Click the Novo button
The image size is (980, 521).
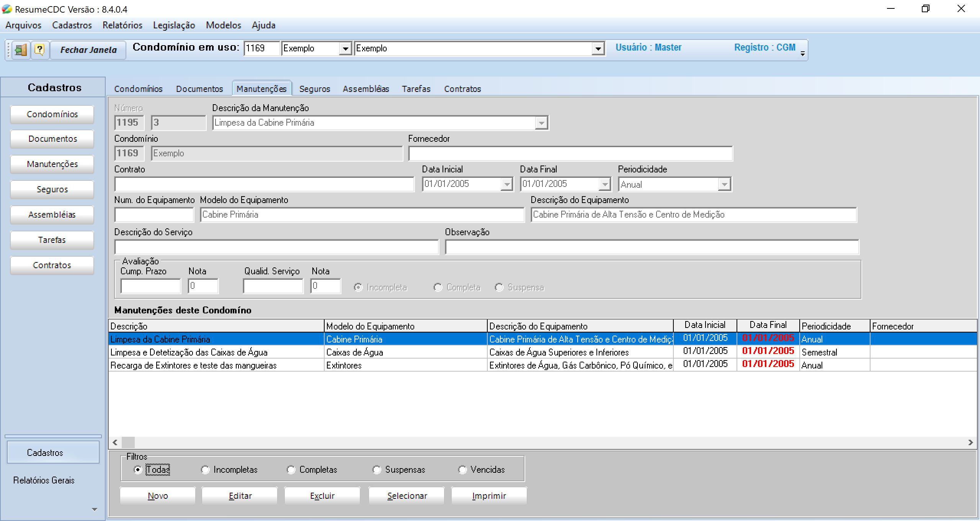pyautogui.click(x=158, y=496)
